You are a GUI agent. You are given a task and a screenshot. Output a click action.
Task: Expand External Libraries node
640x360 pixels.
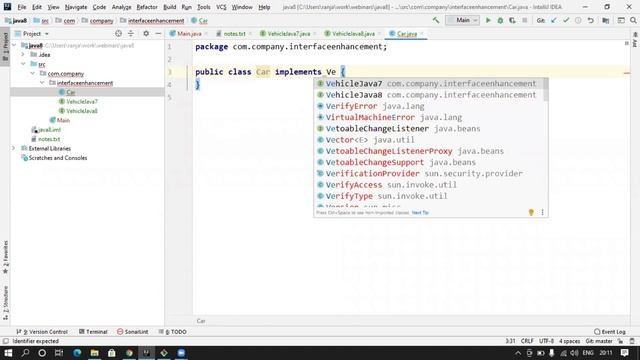click(13, 149)
